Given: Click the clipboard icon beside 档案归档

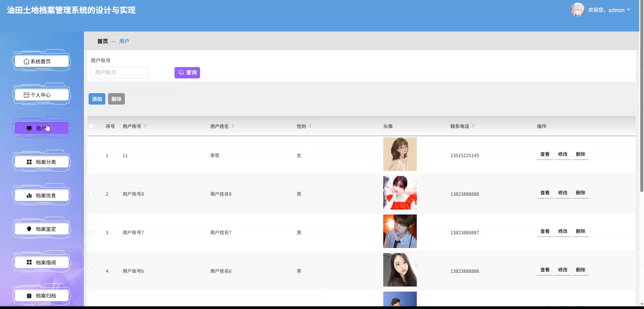Looking at the screenshot, I should (29, 296).
